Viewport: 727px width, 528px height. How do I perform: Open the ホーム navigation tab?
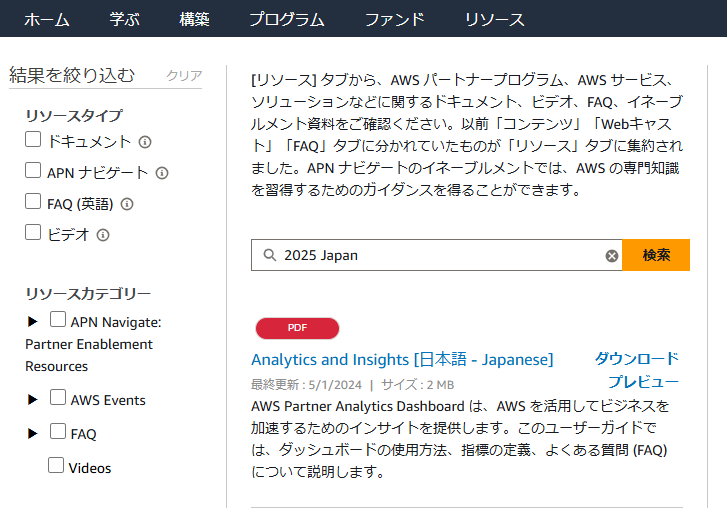pyautogui.click(x=46, y=19)
